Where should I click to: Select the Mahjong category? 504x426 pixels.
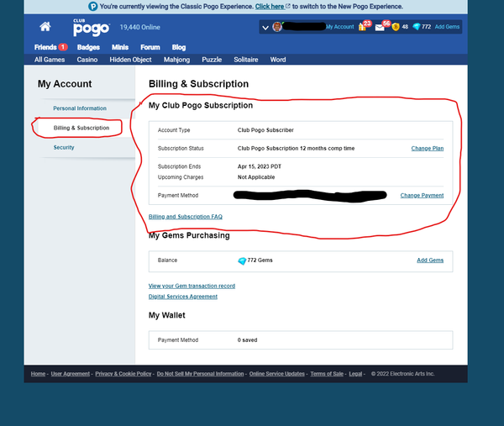pyautogui.click(x=176, y=60)
